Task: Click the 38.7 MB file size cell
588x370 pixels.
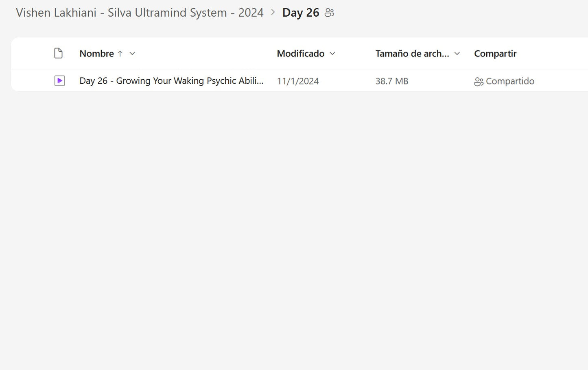Action: pyautogui.click(x=391, y=81)
